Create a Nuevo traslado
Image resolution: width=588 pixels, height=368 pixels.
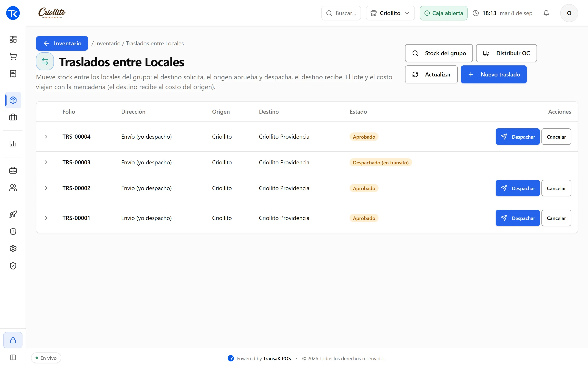click(494, 74)
